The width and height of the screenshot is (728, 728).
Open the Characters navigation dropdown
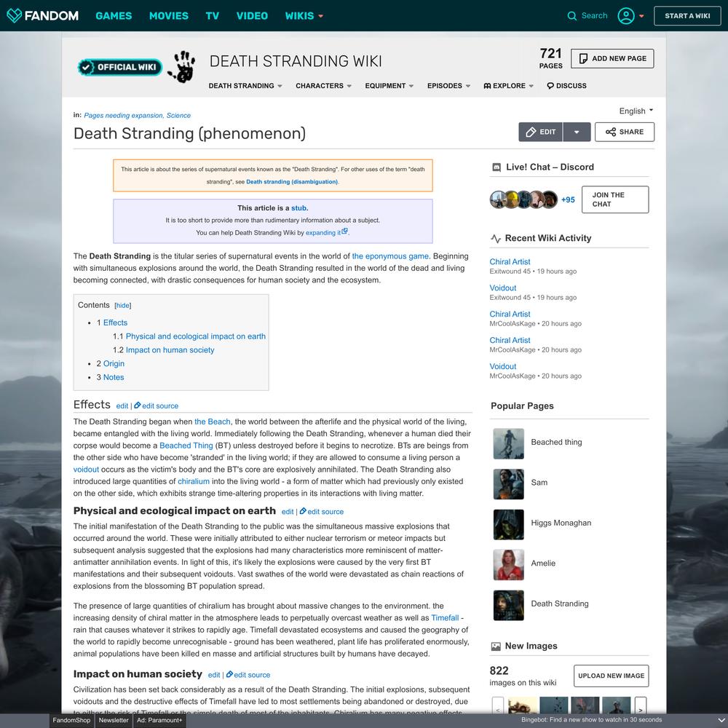tap(324, 86)
